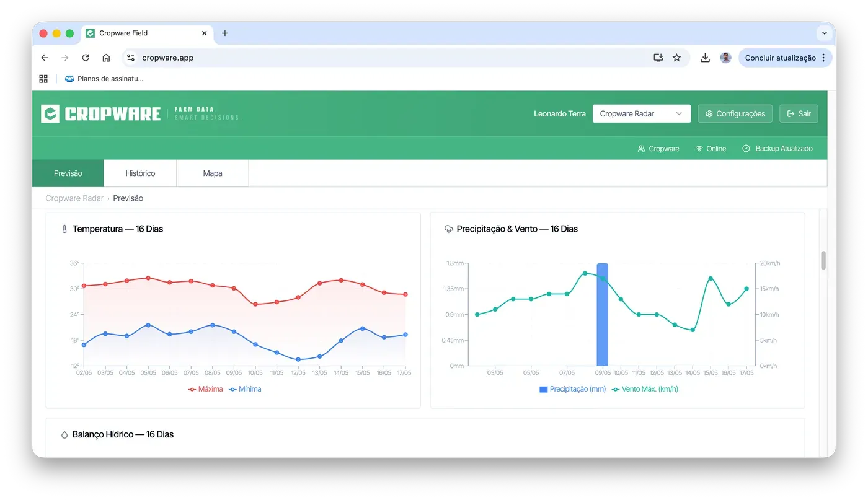Click the Precipitação & Vento — 16 Dias title
The width and height of the screenshot is (868, 500).
pos(517,229)
